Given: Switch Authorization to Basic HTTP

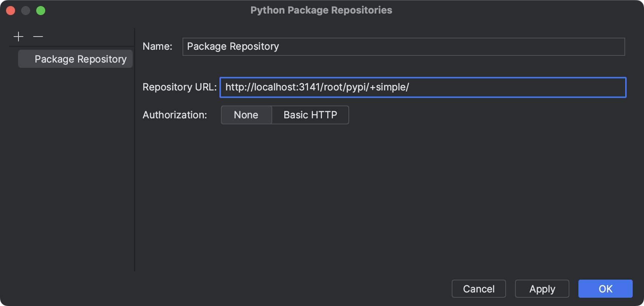Looking at the screenshot, I should [x=310, y=115].
